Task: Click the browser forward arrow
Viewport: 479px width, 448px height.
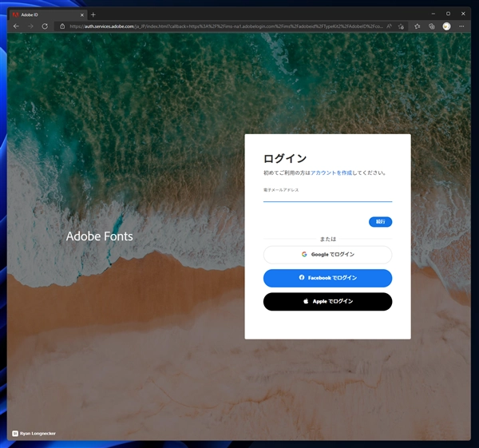Action: (x=30, y=26)
